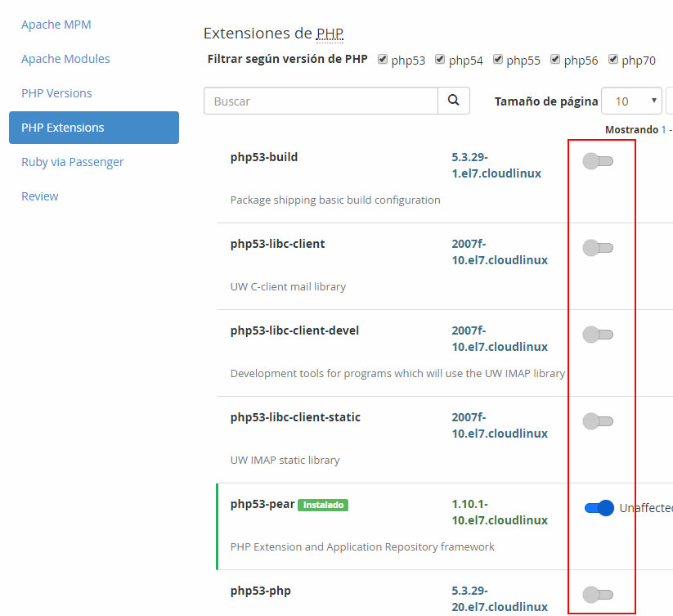Switch on php53-libc-client-static toggle
Image resolution: width=673 pixels, height=616 pixels.
click(598, 421)
